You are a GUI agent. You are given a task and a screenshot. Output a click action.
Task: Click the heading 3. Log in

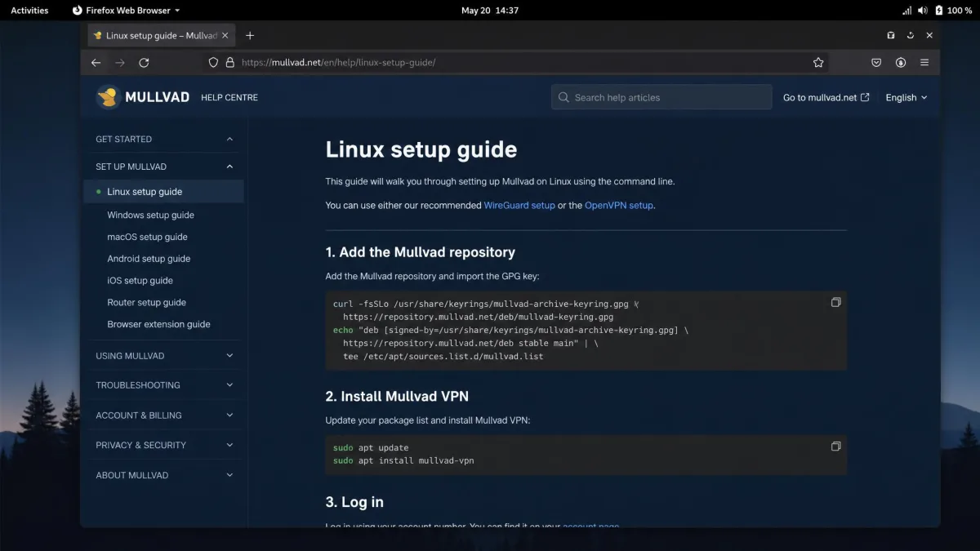354,502
